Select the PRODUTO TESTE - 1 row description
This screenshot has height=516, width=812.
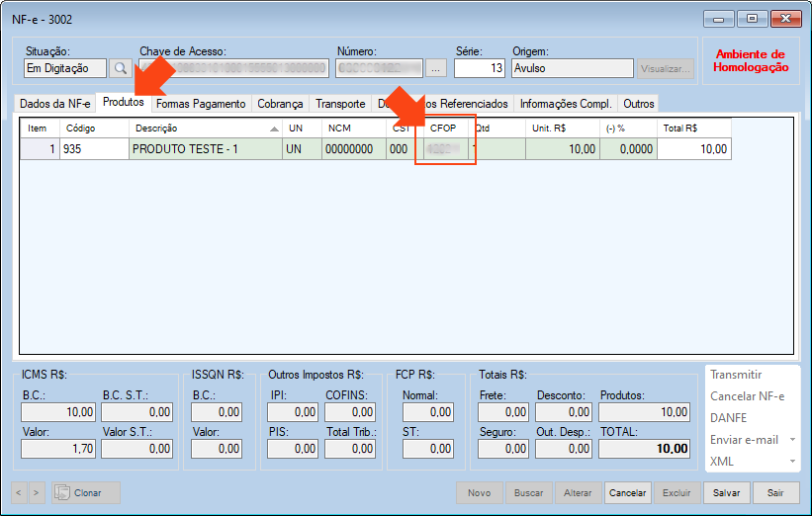click(205, 149)
